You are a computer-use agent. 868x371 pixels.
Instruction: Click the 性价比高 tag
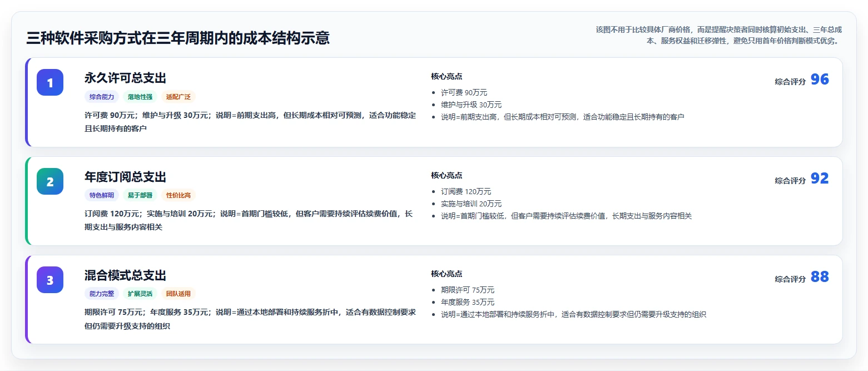178,195
